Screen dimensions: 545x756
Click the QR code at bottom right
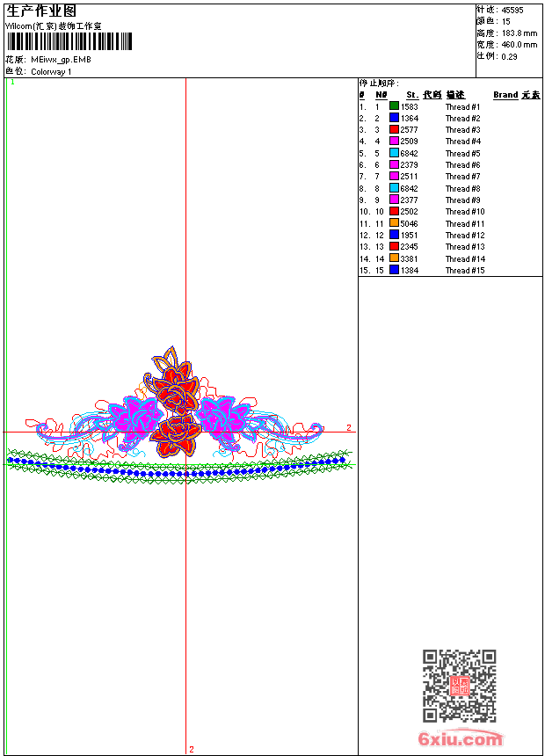coord(459,686)
